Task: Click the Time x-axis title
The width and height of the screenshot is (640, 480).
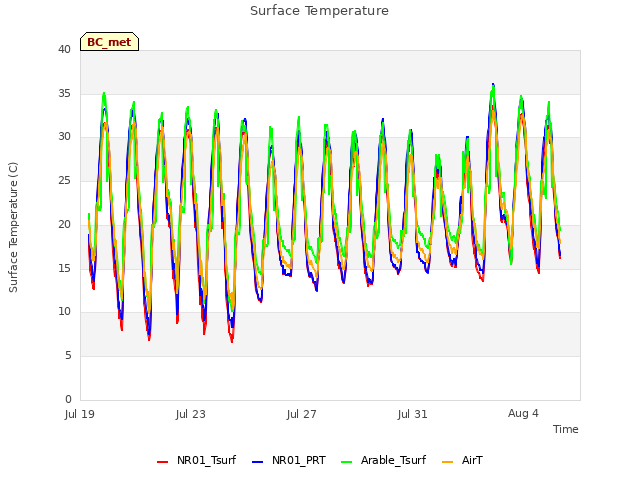Action: coord(566,429)
